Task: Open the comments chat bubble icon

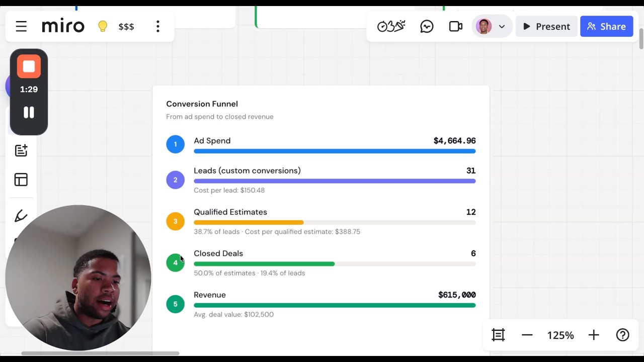Action: pyautogui.click(x=427, y=26)
